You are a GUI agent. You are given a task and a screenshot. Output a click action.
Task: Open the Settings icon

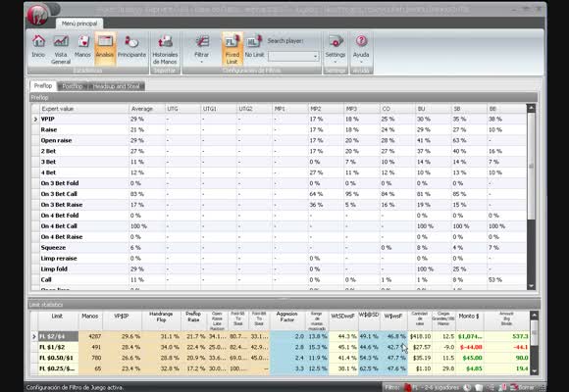click(x=335, y=49)
